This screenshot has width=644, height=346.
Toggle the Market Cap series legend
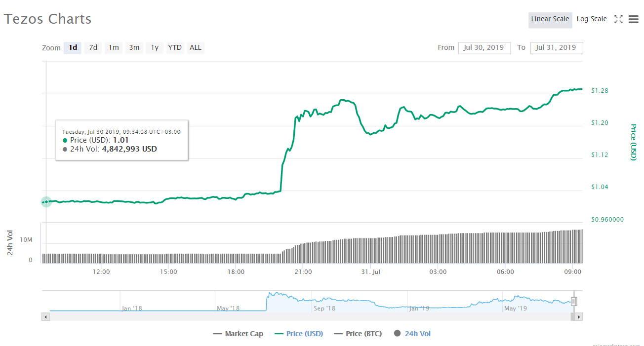pos(238,334)
